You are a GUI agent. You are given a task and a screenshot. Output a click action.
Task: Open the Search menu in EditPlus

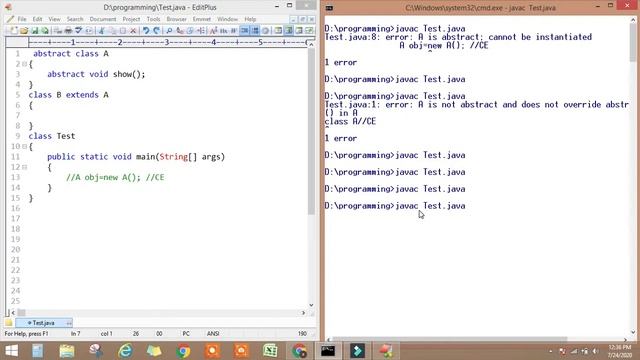point(75,19)
